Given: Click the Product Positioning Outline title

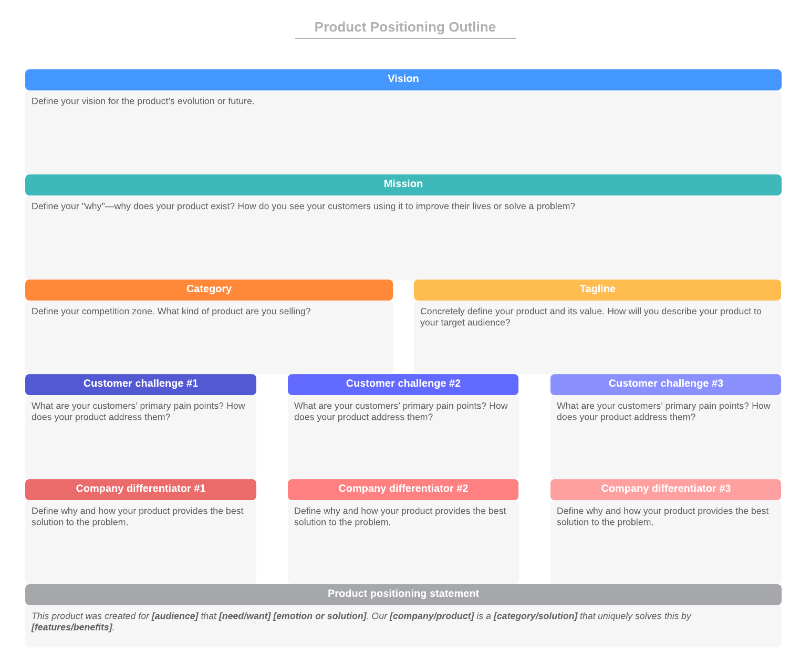Looking at the screenshot, I should [404, 27].
